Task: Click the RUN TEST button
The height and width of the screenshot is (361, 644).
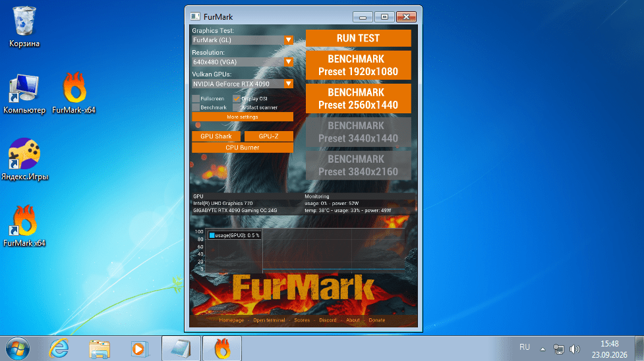Action: tap(358, 38)
